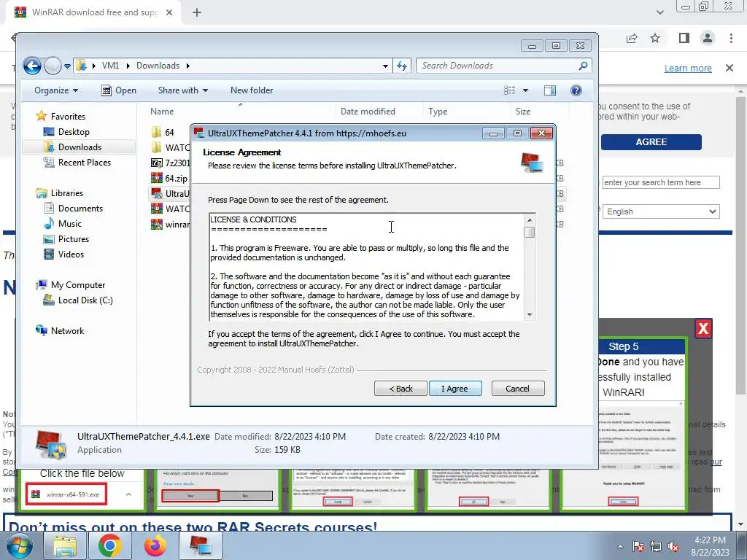Click the Learn more link in Chrome
Viewport: 747px width, 560px height.
pos(687,68)
